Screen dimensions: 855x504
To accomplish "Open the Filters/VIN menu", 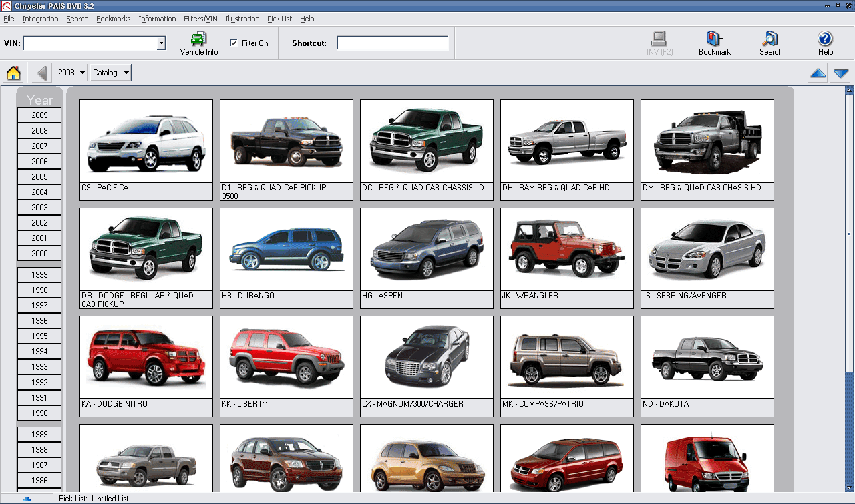I will (200, 19).
